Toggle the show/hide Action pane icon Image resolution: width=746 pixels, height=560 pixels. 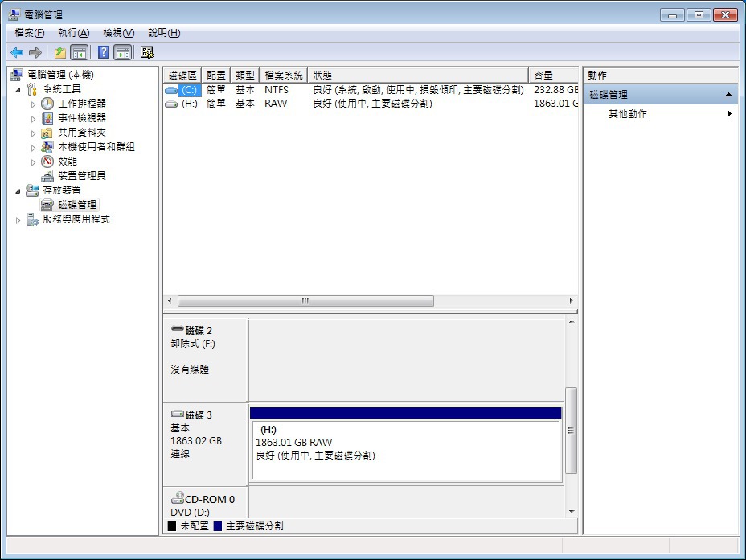tap(123, 52)
